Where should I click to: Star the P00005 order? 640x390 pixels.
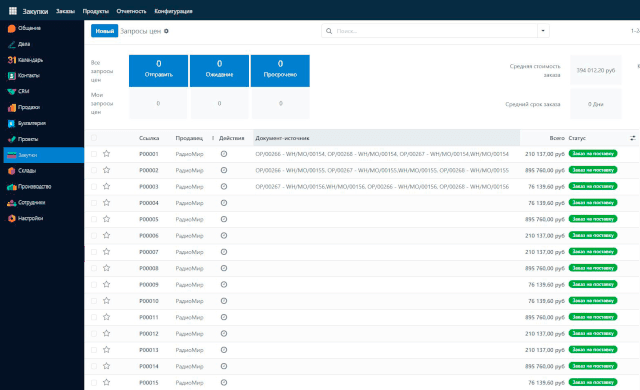[107, 219]
